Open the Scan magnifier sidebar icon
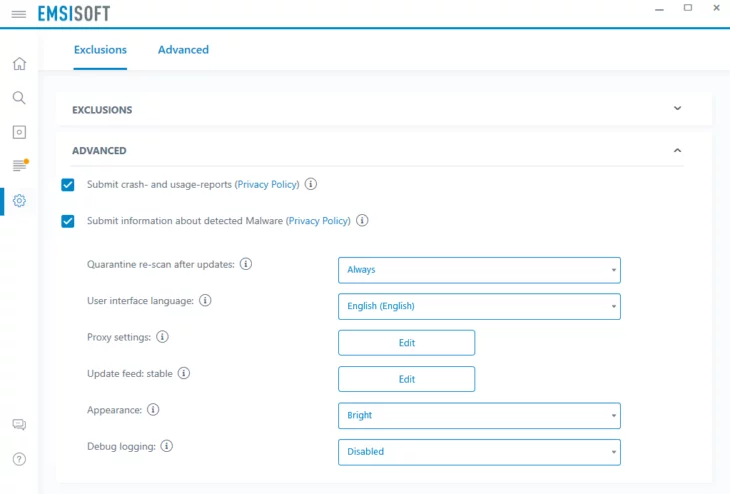Image resolution: width=730 pixels, height=494 pixels. coord(19,98)
